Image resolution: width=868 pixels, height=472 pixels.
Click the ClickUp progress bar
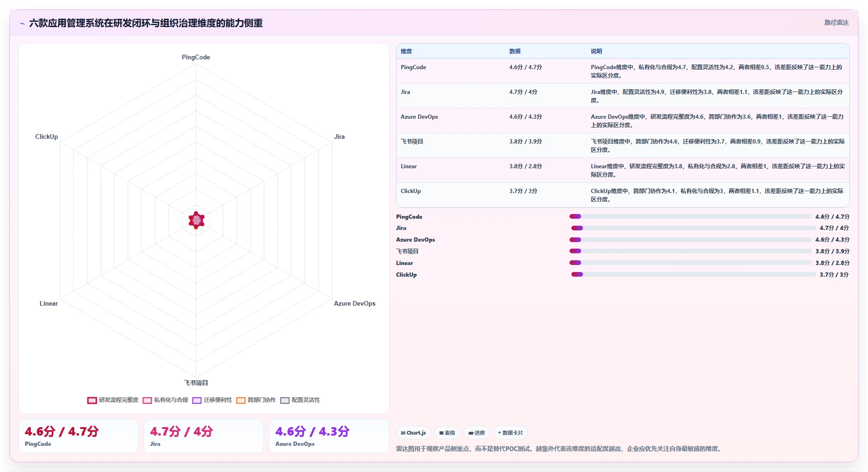click(x=694, y=275)
